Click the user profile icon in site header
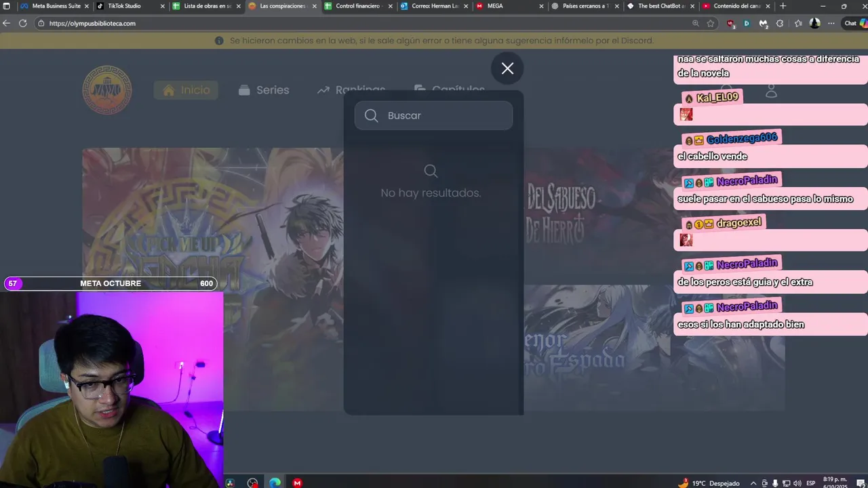This screenshot has height=488, width=868. [x=771, y=91]
